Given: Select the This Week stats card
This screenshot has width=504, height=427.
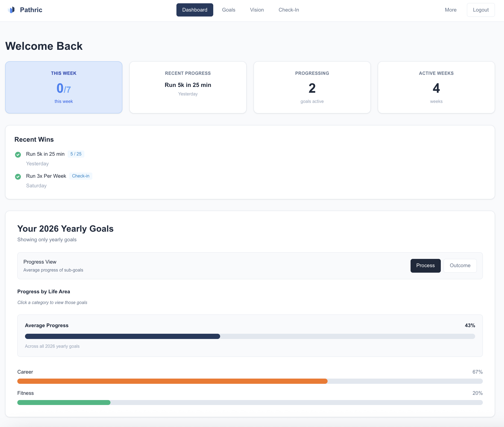Looking at the screenshot, I should [x=63, y=87].
